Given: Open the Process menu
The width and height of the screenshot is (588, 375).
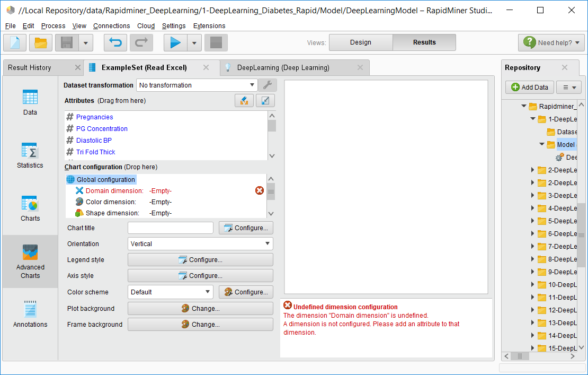Looking at the screenshot, I should coord(54,26).
